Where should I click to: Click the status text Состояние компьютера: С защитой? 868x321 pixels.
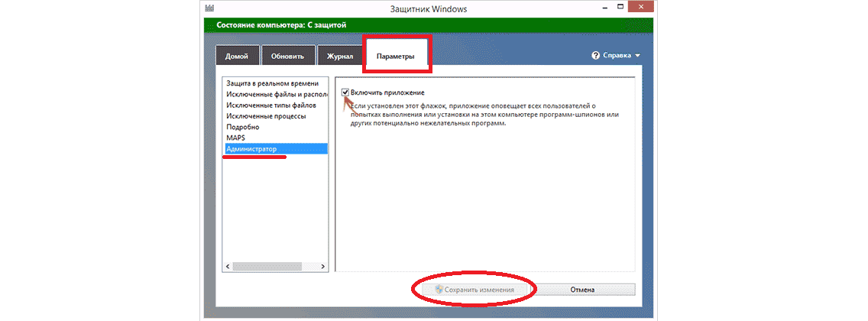pos(281,25)
